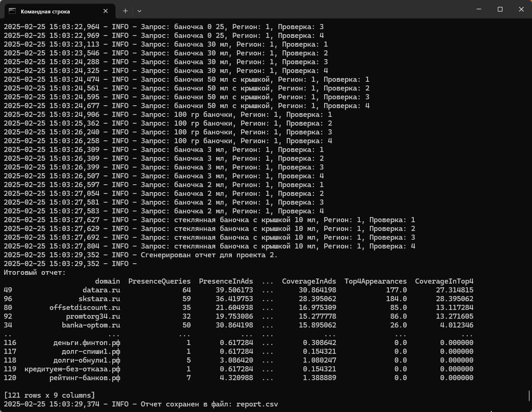Click the CoverageInTop4 column header
The image size is (532, 412).
pyautogui.click(x=444, y=281)
